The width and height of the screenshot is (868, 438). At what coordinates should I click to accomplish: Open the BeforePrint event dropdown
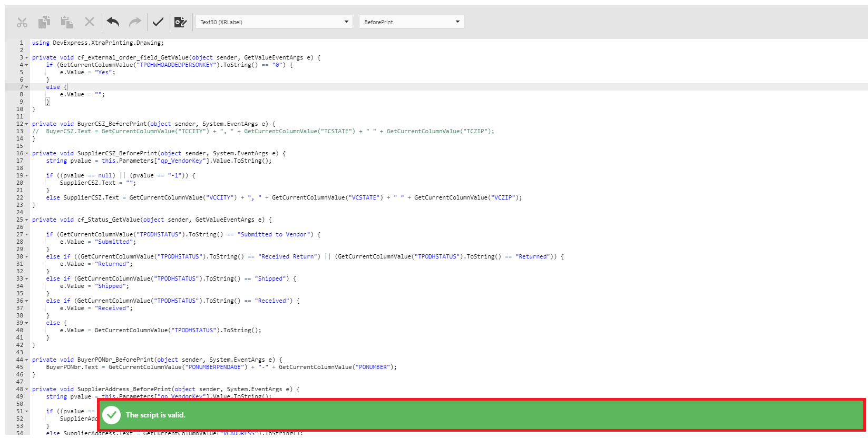411,22
